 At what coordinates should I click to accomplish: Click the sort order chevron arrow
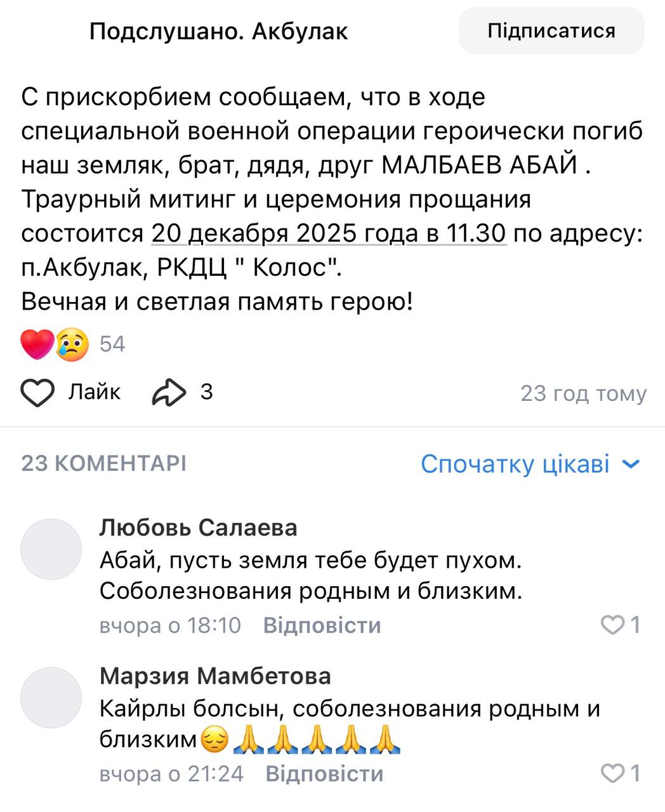pyautogui.click(x=631, y=464)
